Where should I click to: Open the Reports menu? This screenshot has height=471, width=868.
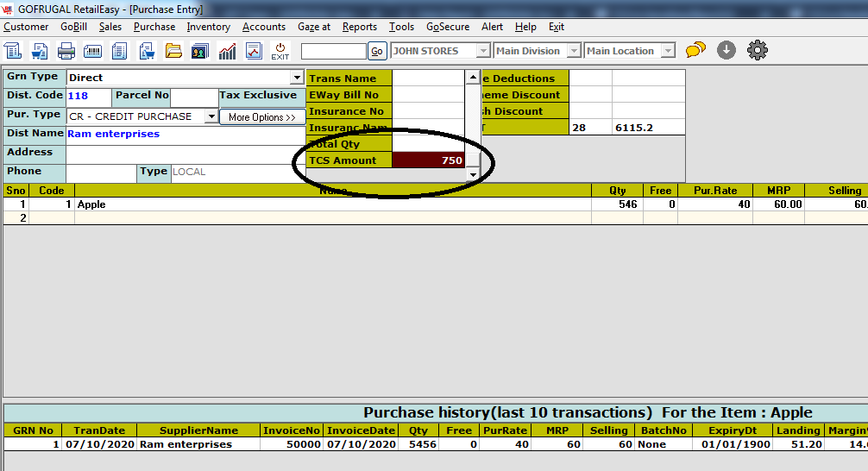pos(359,27)
